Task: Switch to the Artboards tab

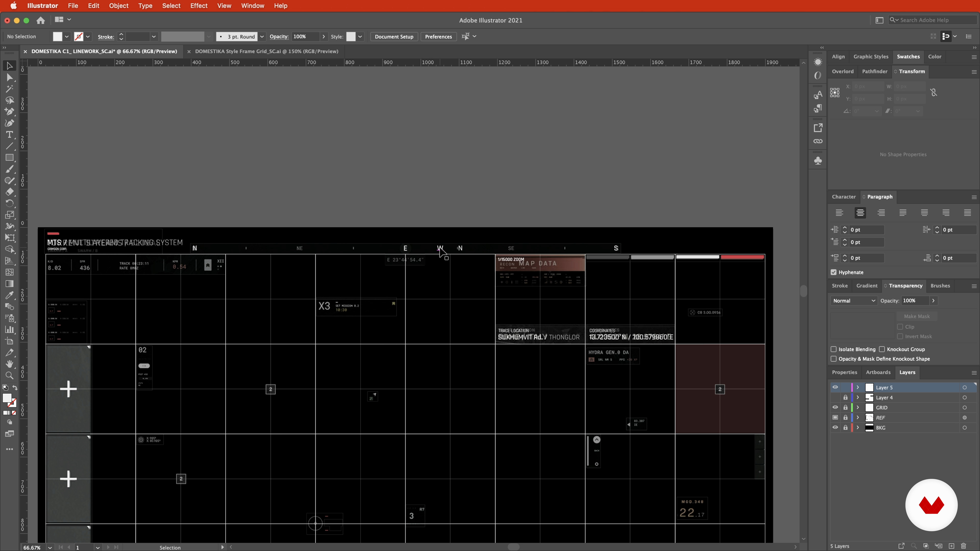Action: [x=878, y=372]
